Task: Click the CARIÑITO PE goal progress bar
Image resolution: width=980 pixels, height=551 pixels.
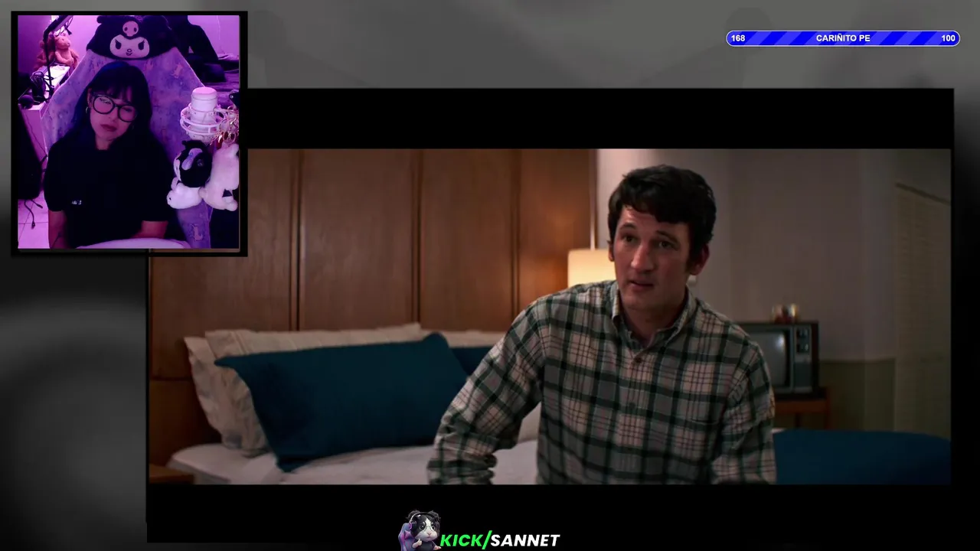Action: tap(843, 38)
